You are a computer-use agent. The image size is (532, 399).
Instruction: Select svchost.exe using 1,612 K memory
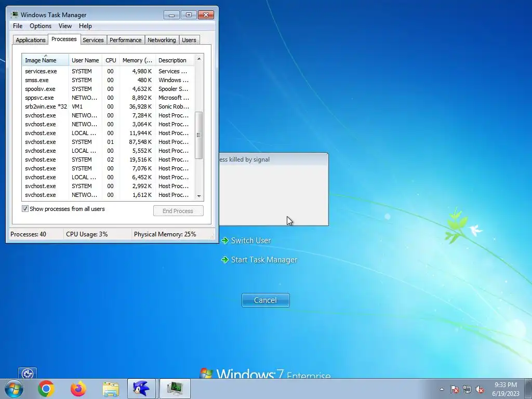tap(108, 195)
